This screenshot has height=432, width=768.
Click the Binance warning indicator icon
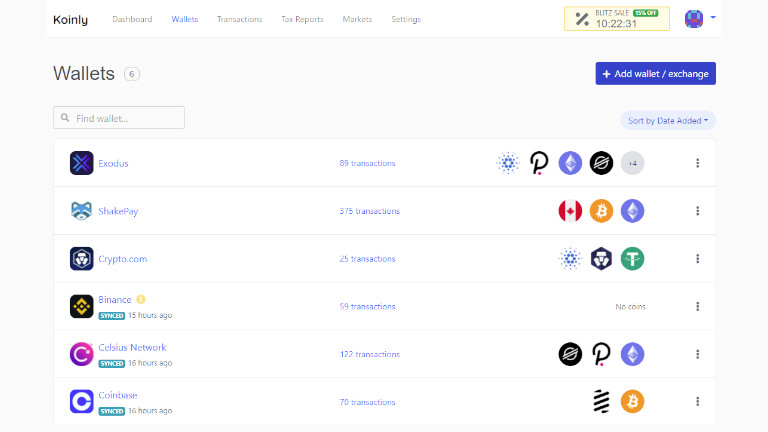(x=141, y=299)
